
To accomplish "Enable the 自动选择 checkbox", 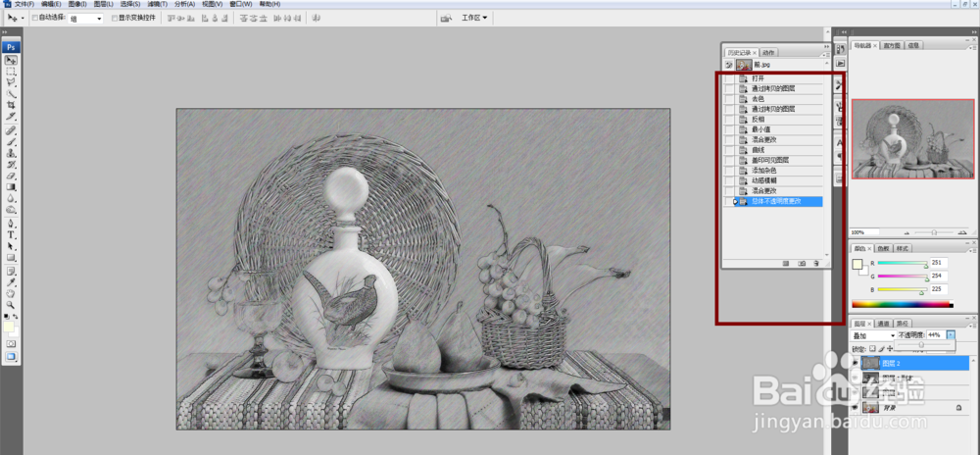I will click(35, 18).
